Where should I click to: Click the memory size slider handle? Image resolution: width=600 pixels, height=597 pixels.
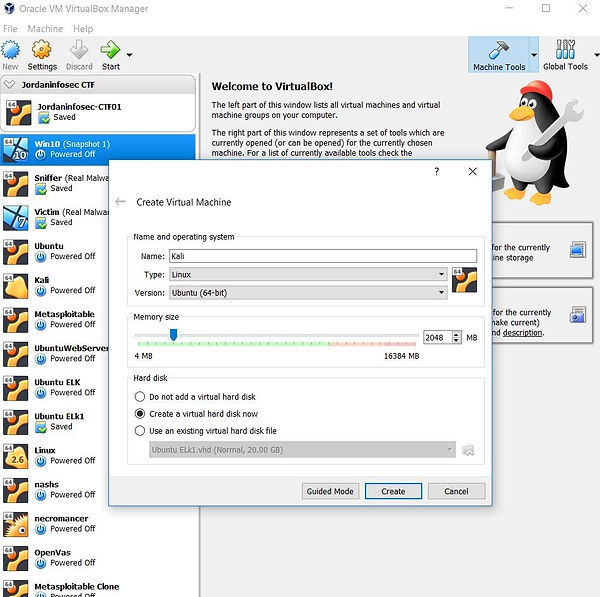tap(173, 334)
